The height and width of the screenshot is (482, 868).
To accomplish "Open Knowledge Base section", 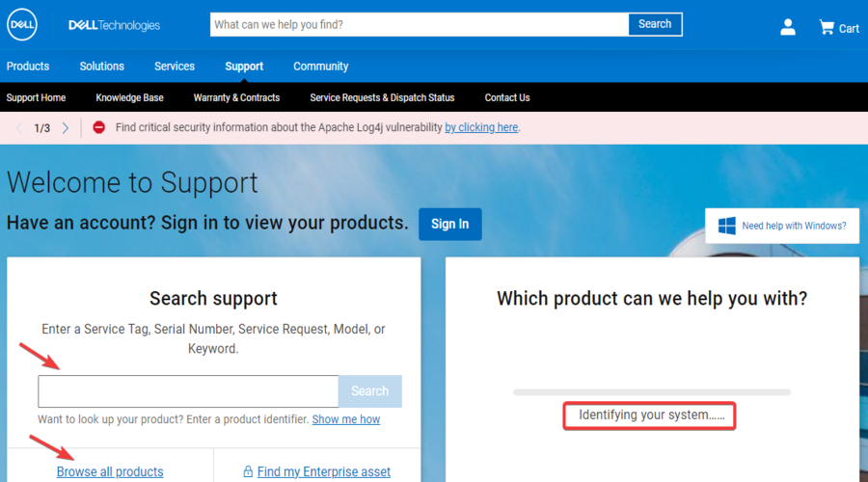I will [129, 97].
